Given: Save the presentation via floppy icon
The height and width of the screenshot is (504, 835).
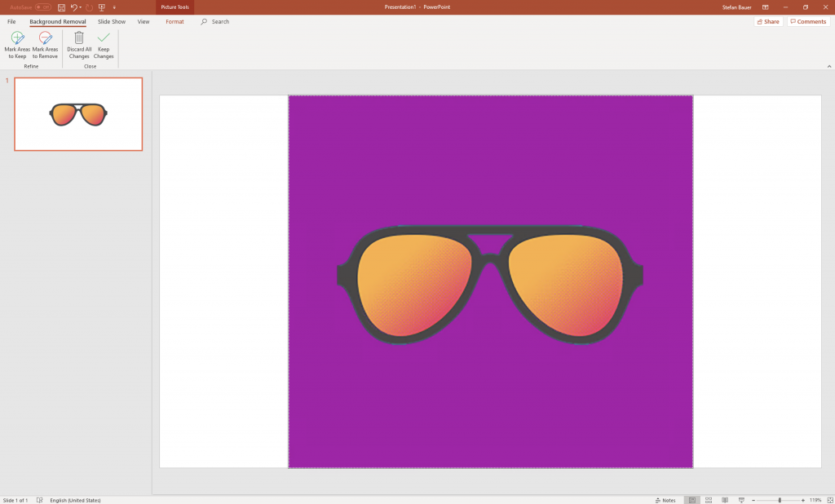Looking at the screenshot, I should pyautogui.click(x=61, y=7).
